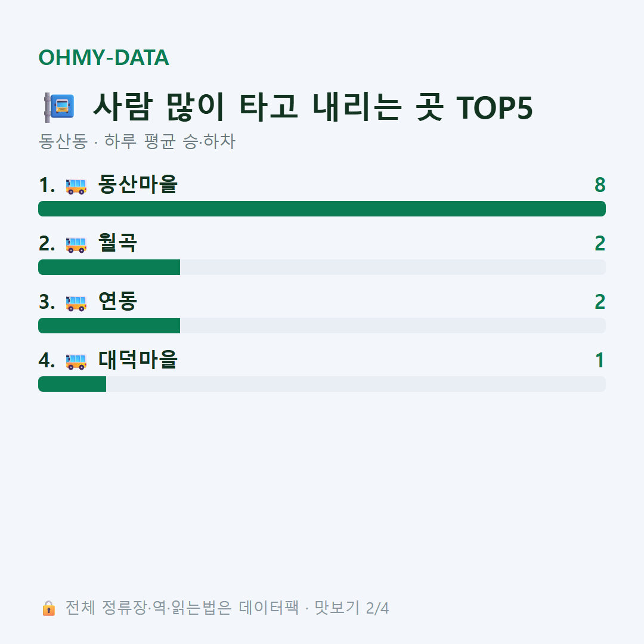
Task: Open the 데이터팩 맛보기 2/4 footer text
Action: point(314,608)
